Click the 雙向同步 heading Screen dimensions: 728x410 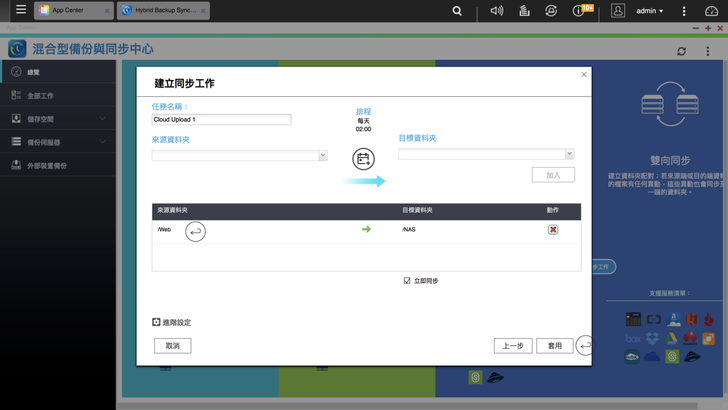pyautogui.click(x=670, y=161)
